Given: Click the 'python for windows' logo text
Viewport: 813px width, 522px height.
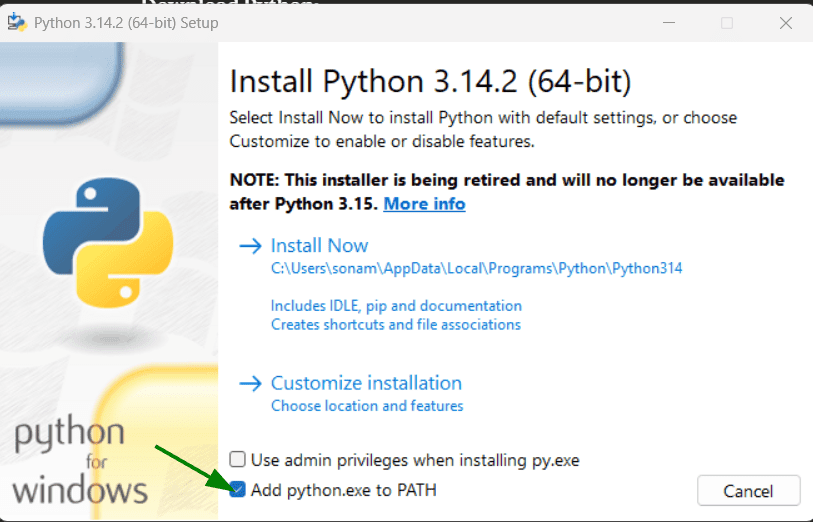Looking at the screenshot, I should tap(80, 463).
